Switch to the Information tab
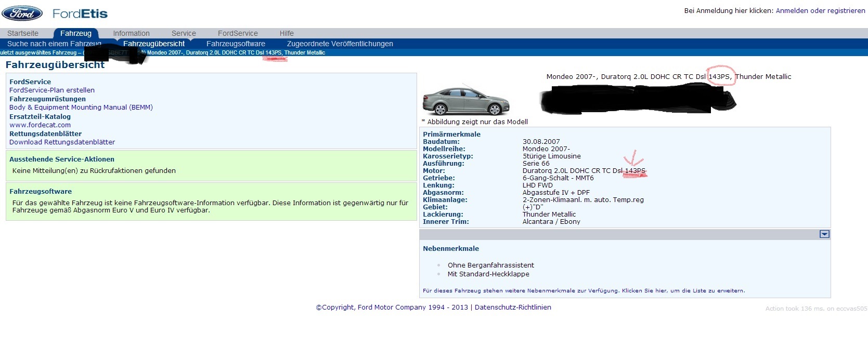The image size is (868, 361). (x=131, y=33)
